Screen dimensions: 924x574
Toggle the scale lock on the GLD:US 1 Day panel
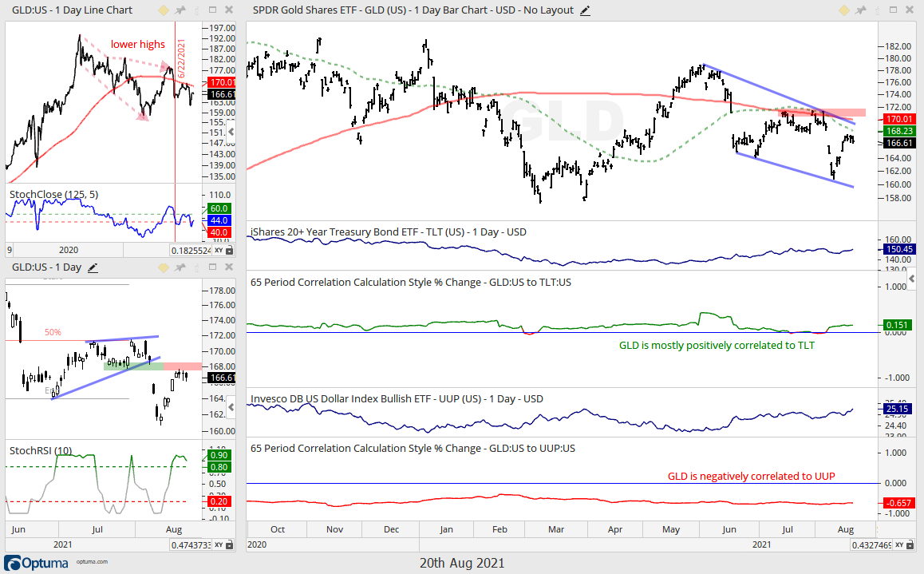coord(229,545)
